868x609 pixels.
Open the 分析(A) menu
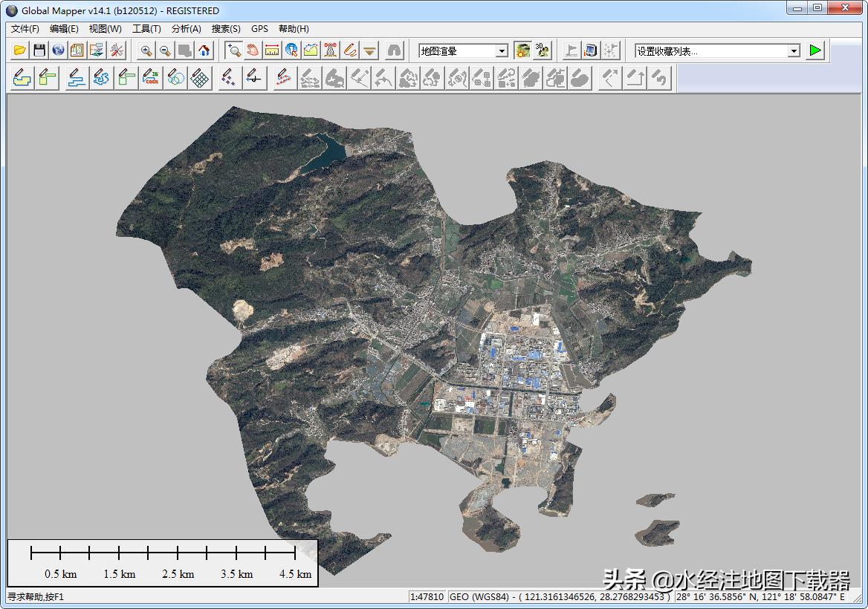tap(186, 29)
